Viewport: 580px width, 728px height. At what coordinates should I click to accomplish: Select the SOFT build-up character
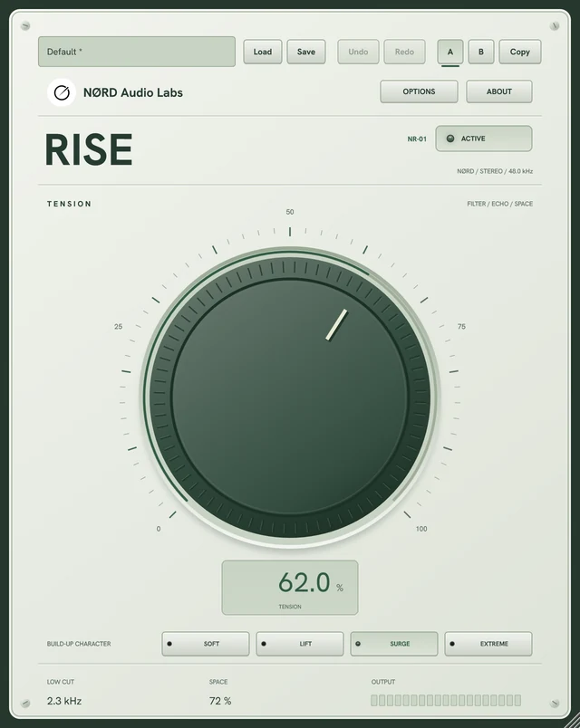pyautogui.click(x=206, y=644)
